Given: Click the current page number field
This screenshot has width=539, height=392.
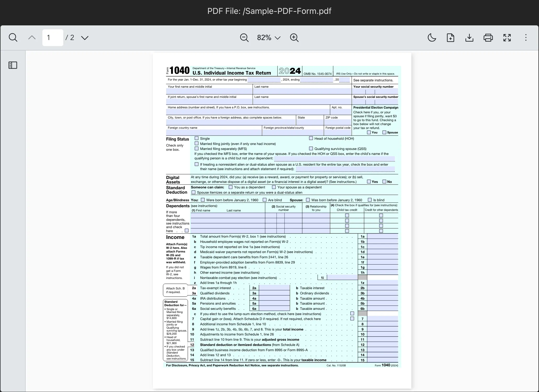Looking at the screenshot, I should (53, 38).
